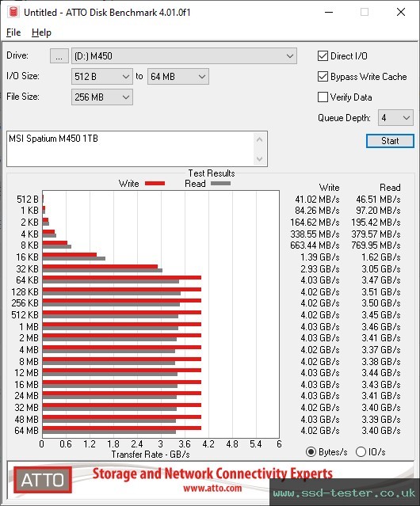The width and height of the screenshot is (420, 506).
Task: Click the 32 KB gray read bar
Action: (x=102, y=271)
